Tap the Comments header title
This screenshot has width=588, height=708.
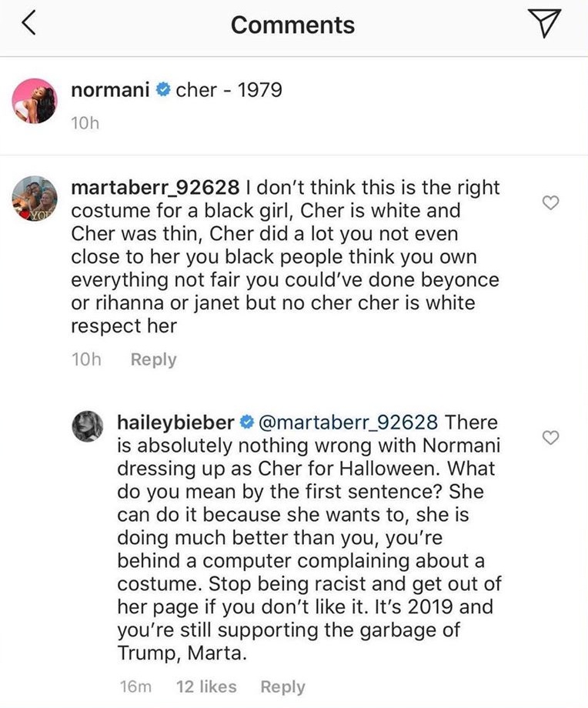coord(292,25)
